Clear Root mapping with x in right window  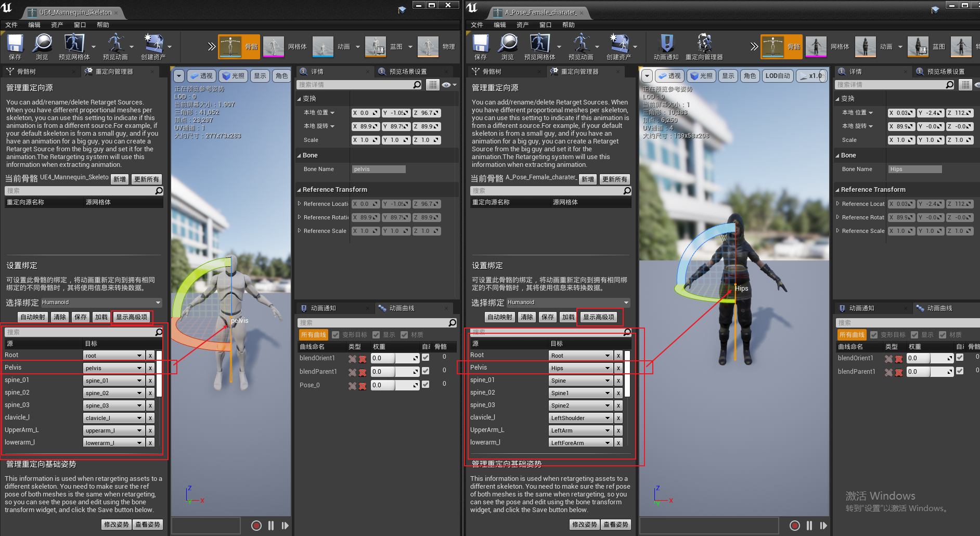coord(618,356)
